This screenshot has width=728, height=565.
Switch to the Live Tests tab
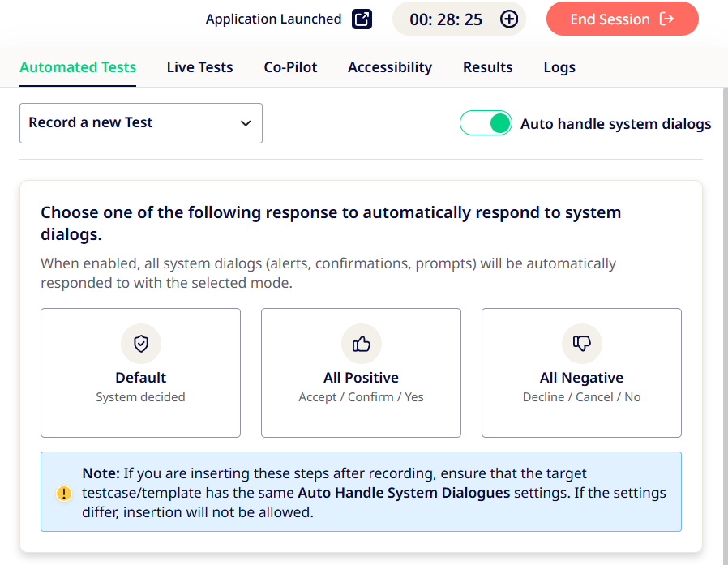coord(199,67)
